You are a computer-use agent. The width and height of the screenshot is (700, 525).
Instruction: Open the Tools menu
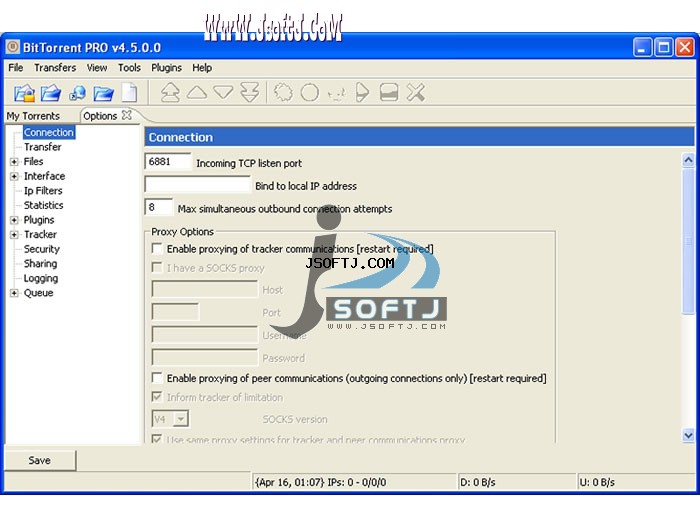click(x=129, y=67)
